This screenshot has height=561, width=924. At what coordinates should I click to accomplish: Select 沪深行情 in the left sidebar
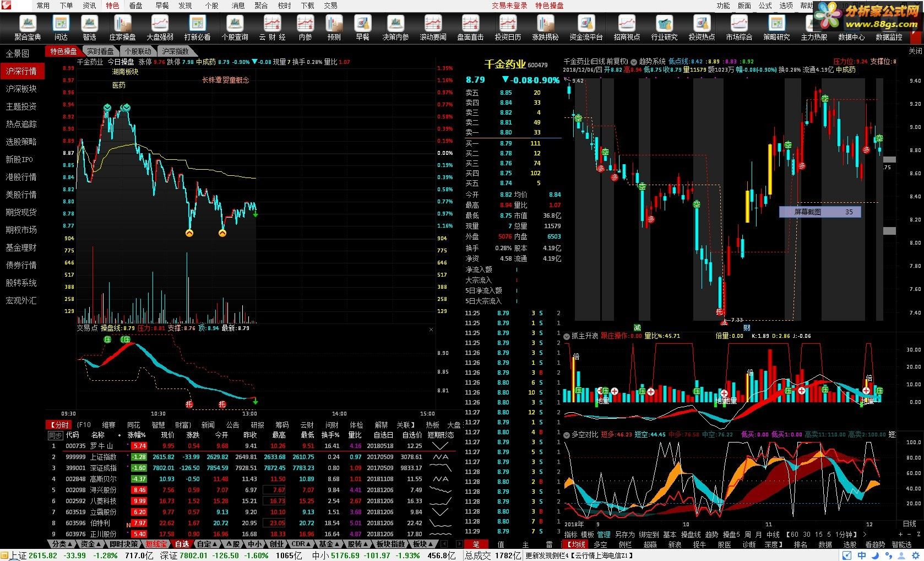click(22, 71)
